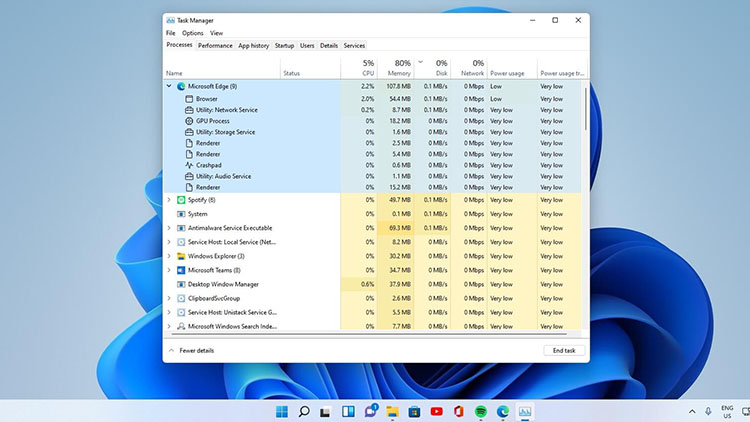The width and height of the screenshot is (750, 422).
Task: Sort processes by CPU column
Action: point(359,68)
